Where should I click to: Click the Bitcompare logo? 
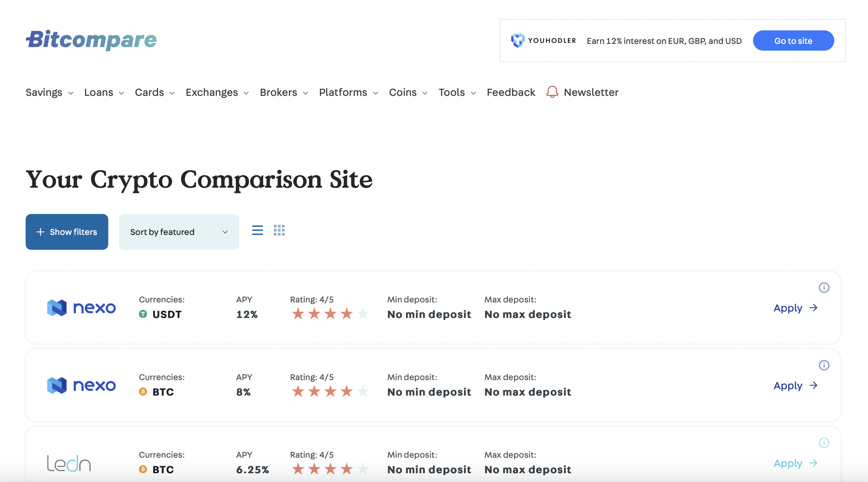91,40
